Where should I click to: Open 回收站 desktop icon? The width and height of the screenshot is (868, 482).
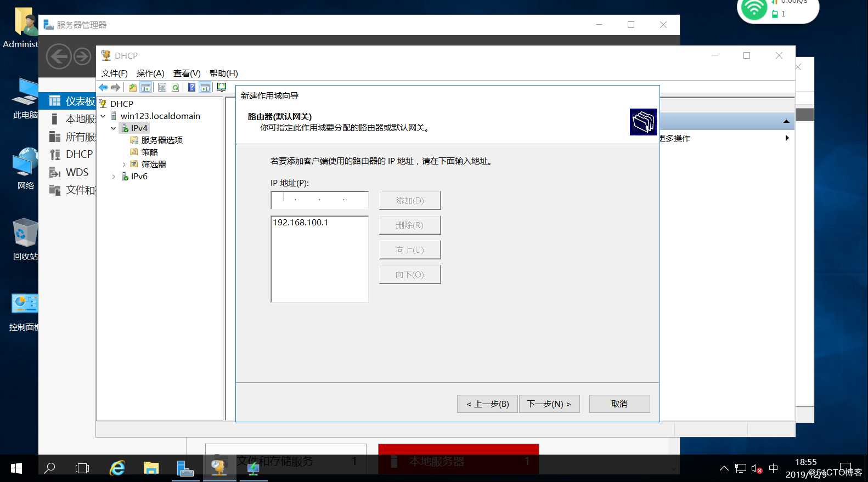(25, 240)
